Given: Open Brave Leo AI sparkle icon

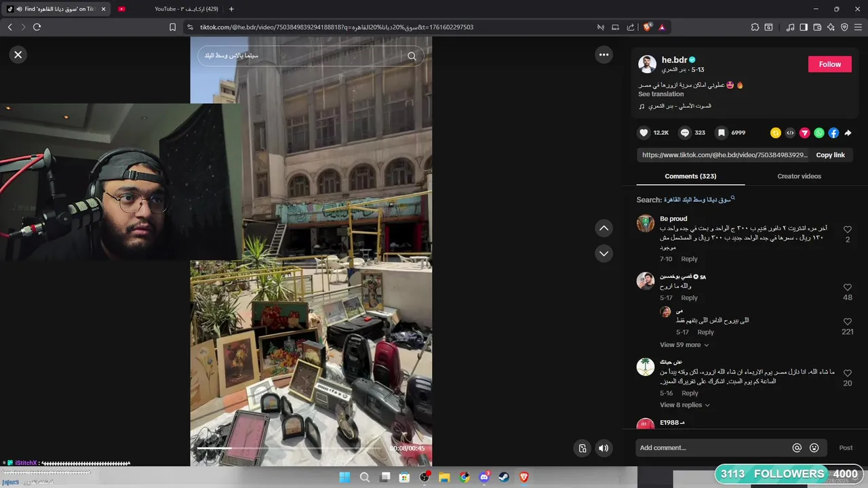Looking at the screenshot, I should click(831, 27).
